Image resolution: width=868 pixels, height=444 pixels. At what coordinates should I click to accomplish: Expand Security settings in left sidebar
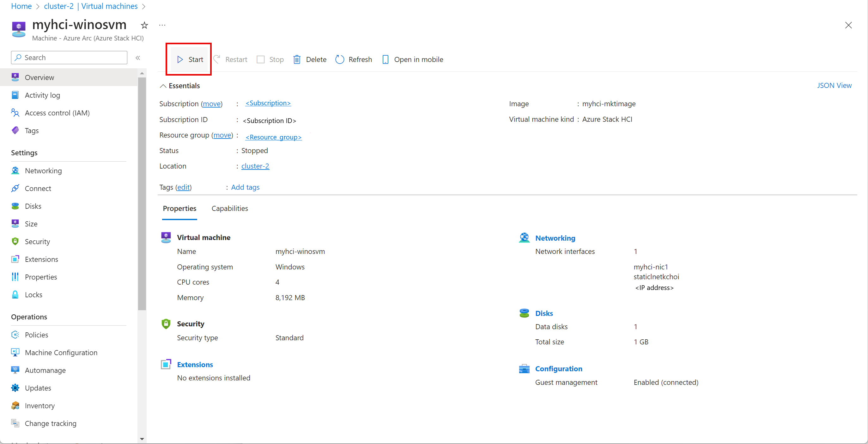click(x=37, y=241)
